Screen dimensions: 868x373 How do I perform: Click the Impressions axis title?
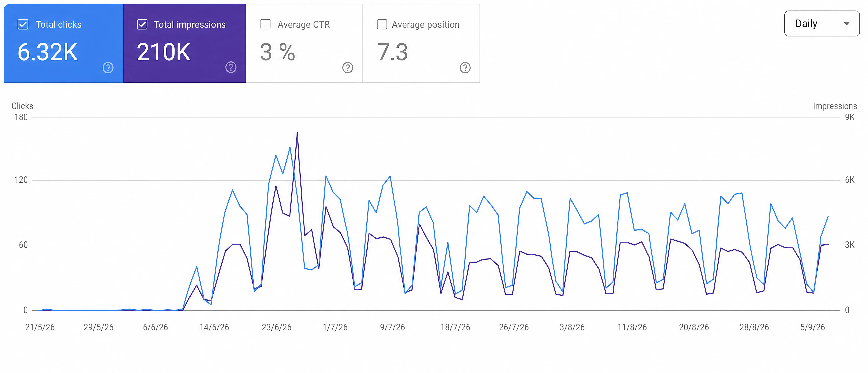(835, 106)
